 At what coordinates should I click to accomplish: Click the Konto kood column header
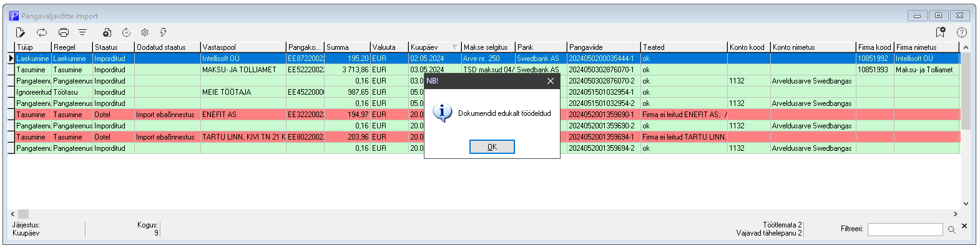(749, 47)
